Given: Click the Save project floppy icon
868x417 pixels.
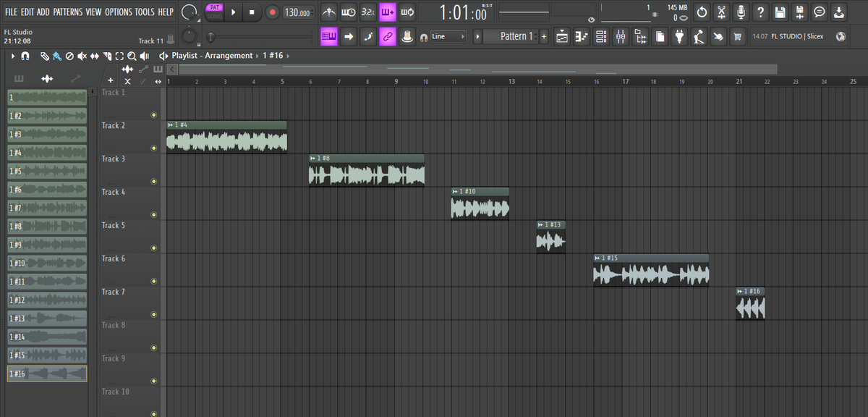Looking at the screenshot, I should [780, 12].
